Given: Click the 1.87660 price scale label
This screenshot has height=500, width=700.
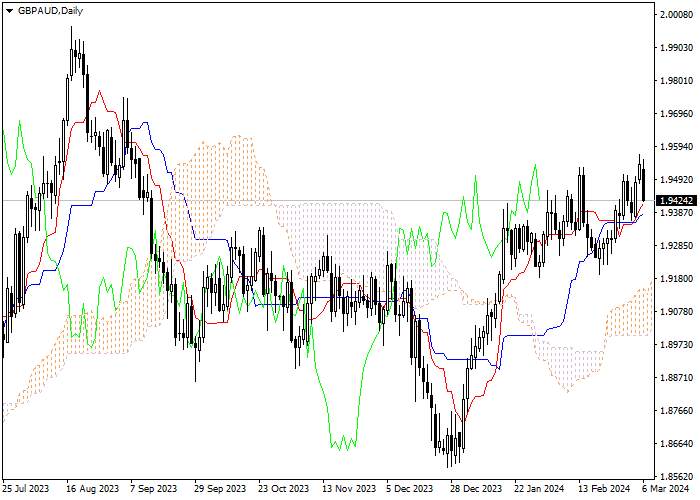Looking at the screenshot, I should (677, 411).
